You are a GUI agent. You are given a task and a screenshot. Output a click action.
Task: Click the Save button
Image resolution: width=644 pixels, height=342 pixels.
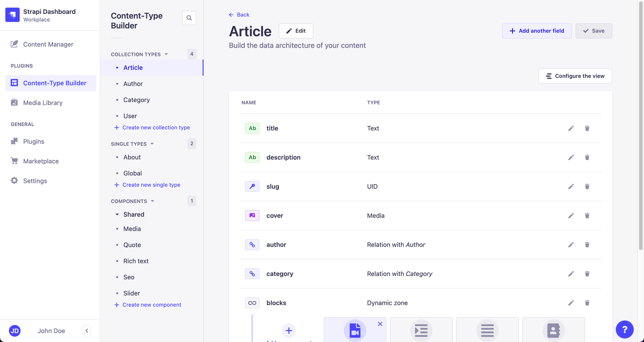point(594,31)
